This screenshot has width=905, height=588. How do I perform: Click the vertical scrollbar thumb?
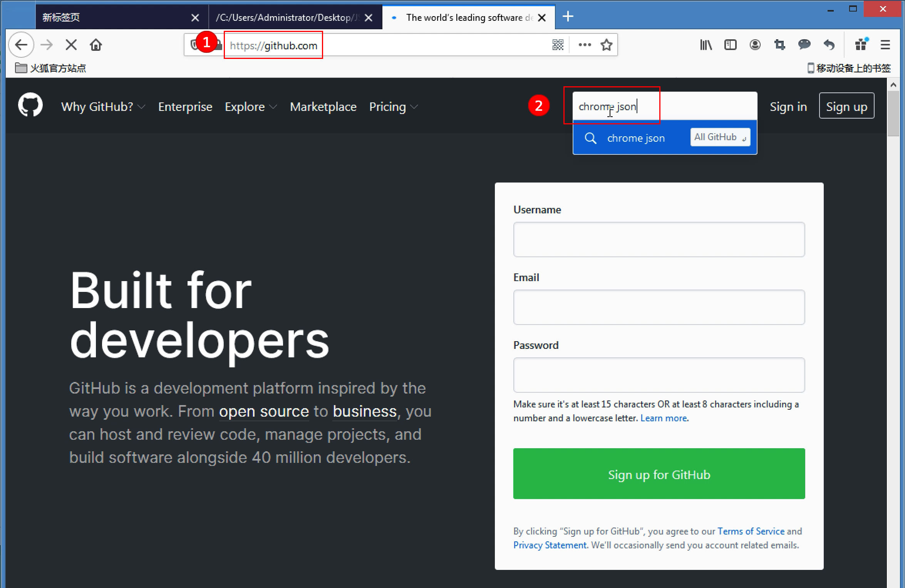[893, 113]
